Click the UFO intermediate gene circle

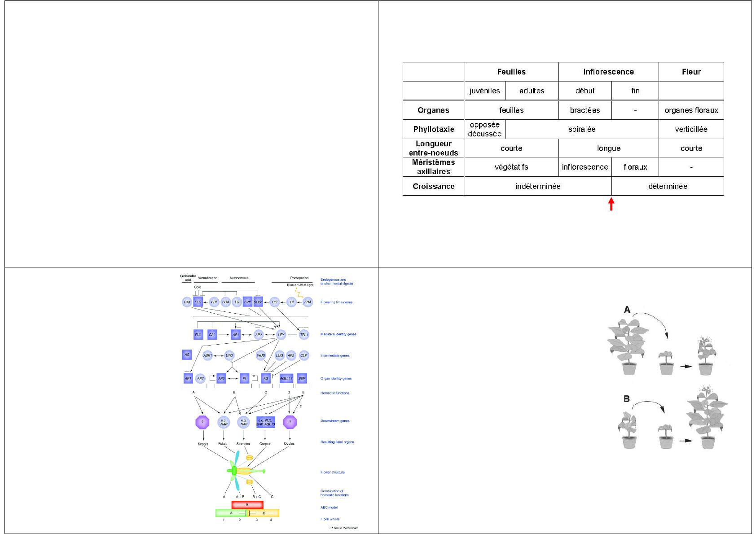[229, 355]
